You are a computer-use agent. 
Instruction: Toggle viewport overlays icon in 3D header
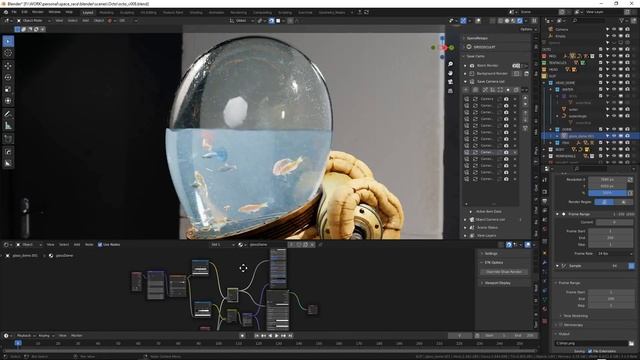(478, 20)
